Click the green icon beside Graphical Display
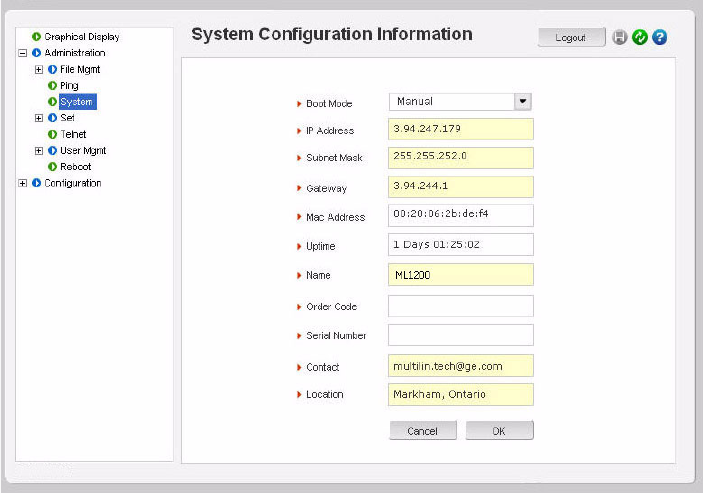 click(x=36, y=37)
